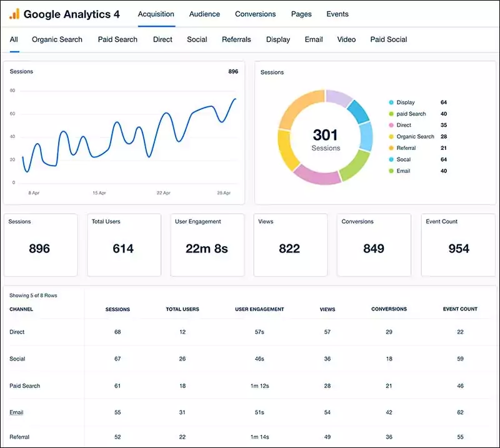Pick the Email channel tab
500x448 pixels.
pyautogui.click(x=314, y=39)
